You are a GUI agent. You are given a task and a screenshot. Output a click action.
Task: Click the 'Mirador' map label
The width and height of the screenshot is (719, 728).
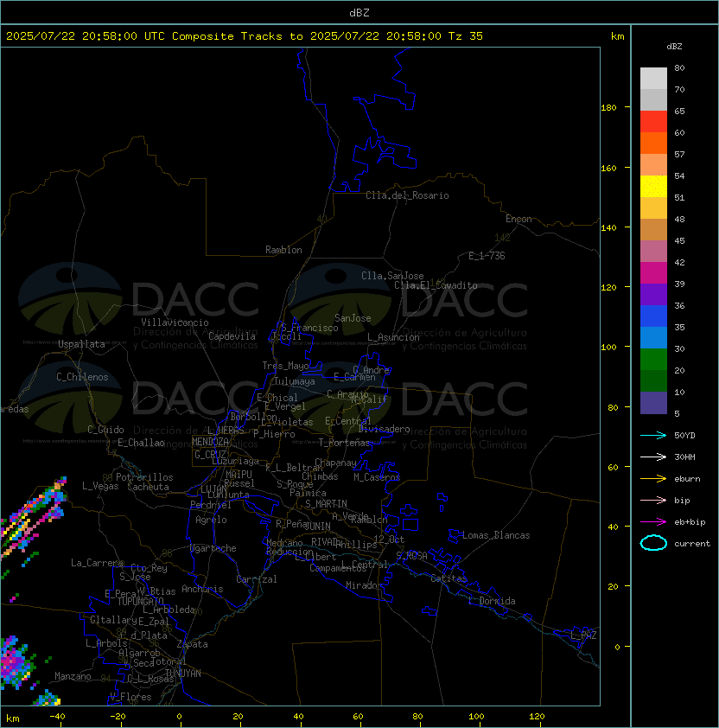[x=364, y=585]
